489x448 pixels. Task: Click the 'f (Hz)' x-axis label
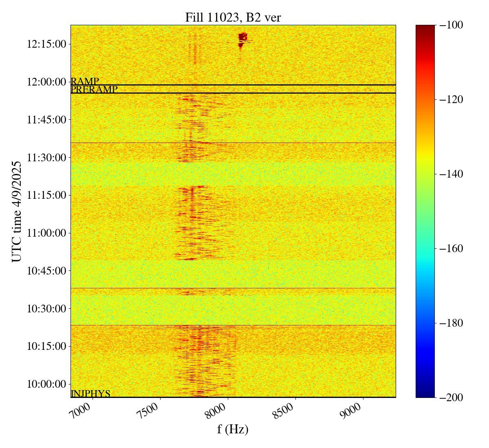pyautogui.click(x=233, y=429)
